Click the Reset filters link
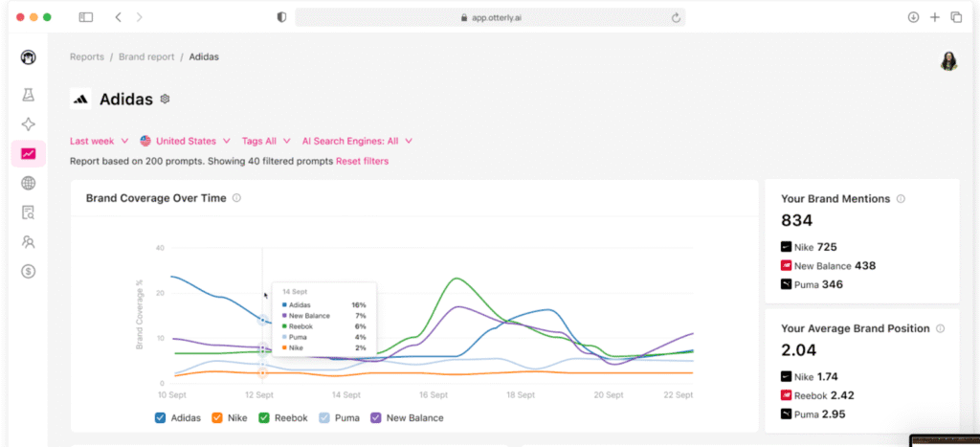This screenshot has height=447, width=980. coord(362,161)
